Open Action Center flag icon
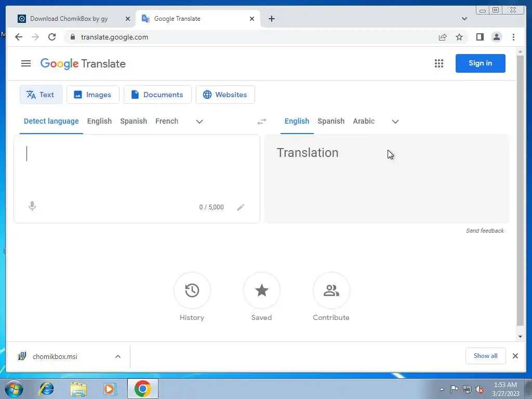Viewport: 532px width, 399px height. (454, 389)
